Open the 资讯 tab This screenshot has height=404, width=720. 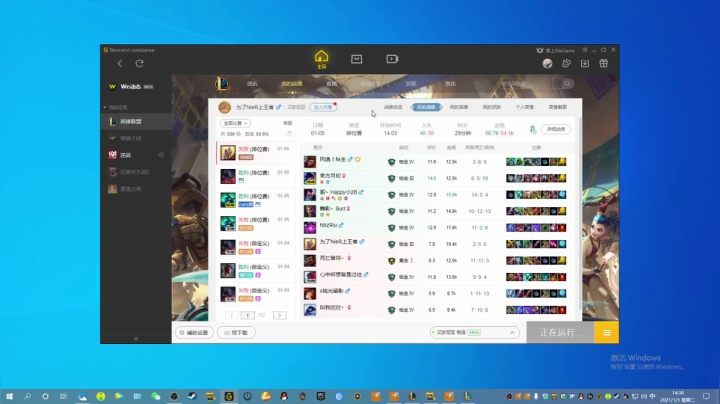[x=252, y=84]
